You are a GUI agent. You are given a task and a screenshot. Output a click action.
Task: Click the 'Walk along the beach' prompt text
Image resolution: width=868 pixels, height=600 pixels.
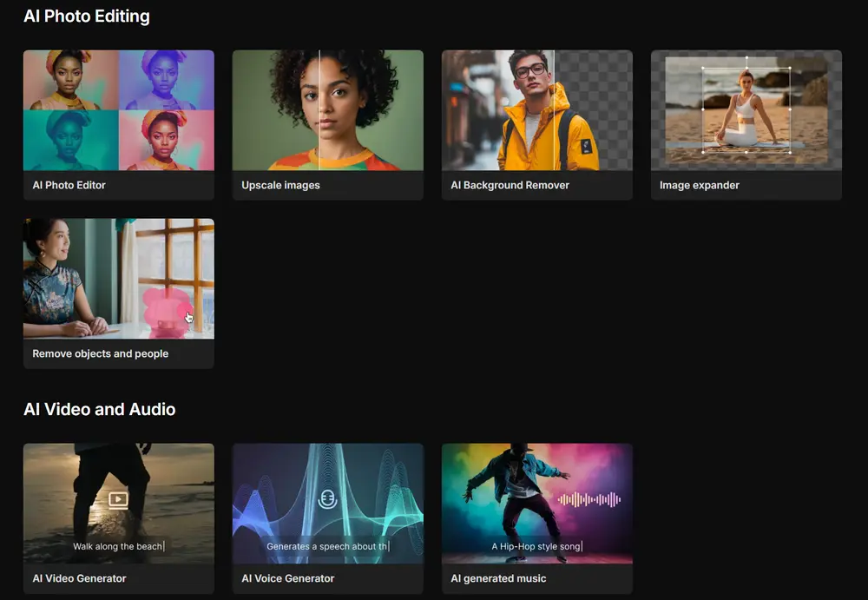click(117, 546)
